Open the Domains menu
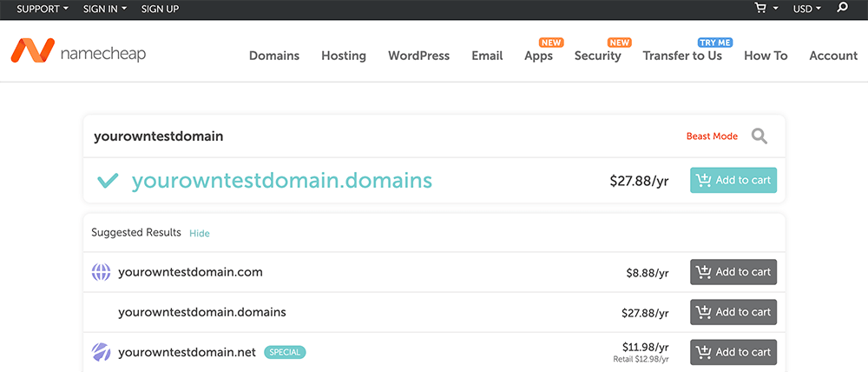The height and width of the screenshot is (372, 868). [274, 56]
